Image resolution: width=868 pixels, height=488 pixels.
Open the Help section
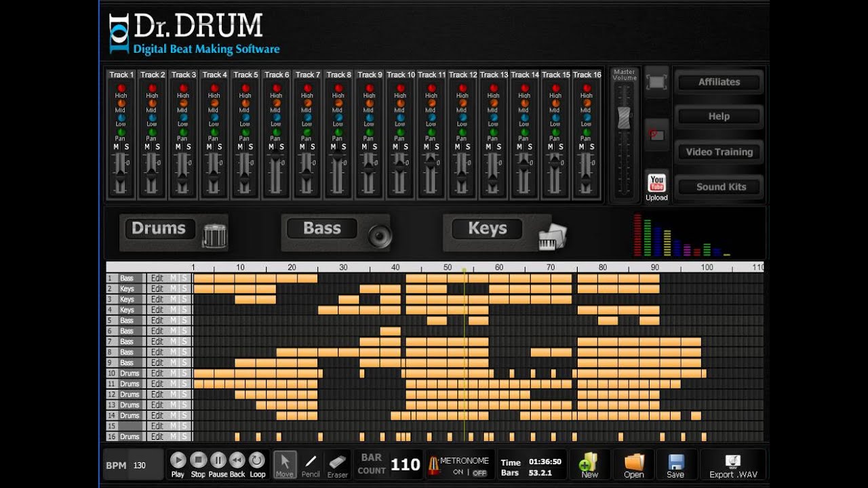coord(719,116)
